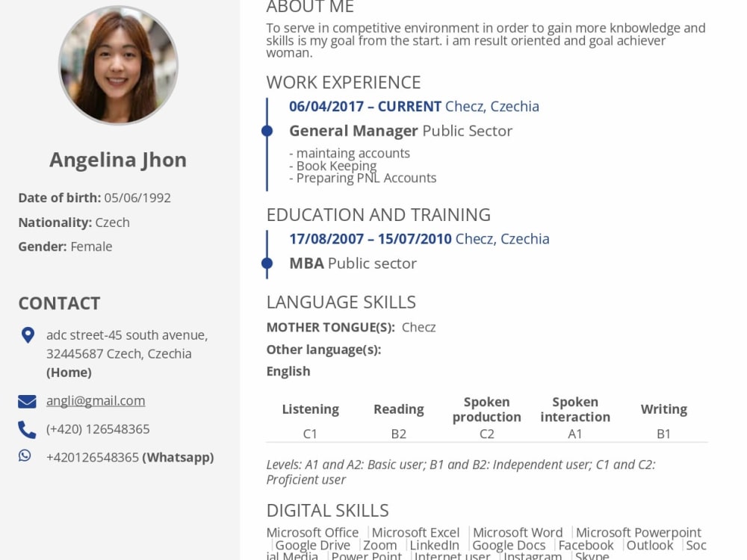Click the name heading Angelina Jhon
The image size is (747, 560).
(117, 159)
